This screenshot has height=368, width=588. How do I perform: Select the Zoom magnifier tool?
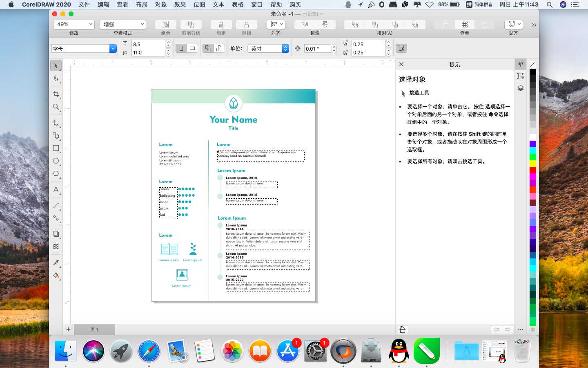click(x=56, y=107)
